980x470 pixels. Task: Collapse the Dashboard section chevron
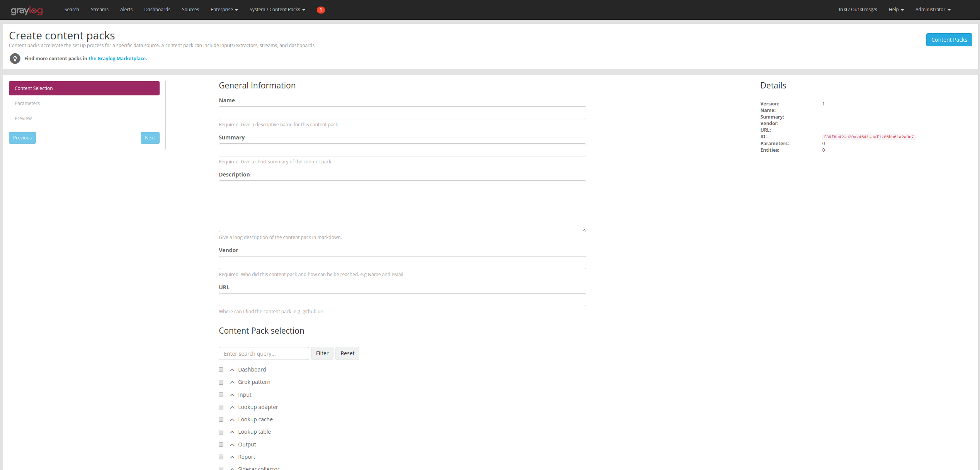click(x=232, y=370)
